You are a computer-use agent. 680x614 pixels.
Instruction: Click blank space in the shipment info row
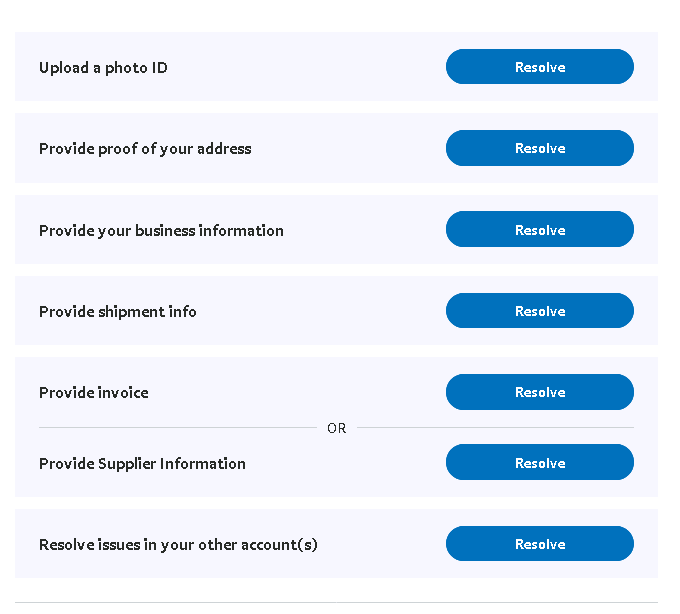click(x=320, y=311)
